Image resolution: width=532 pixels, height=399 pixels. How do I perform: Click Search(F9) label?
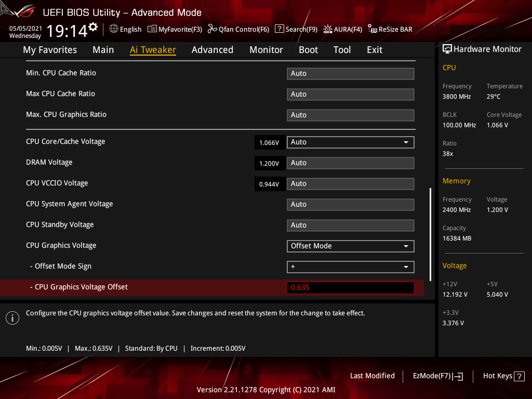(x=301, y=30)
